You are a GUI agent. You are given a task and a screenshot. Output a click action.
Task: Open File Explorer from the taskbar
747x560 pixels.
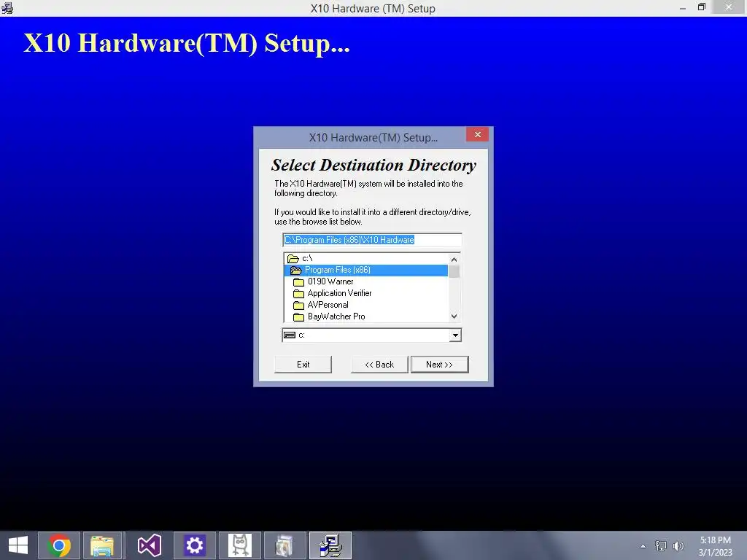pos(102,545)
